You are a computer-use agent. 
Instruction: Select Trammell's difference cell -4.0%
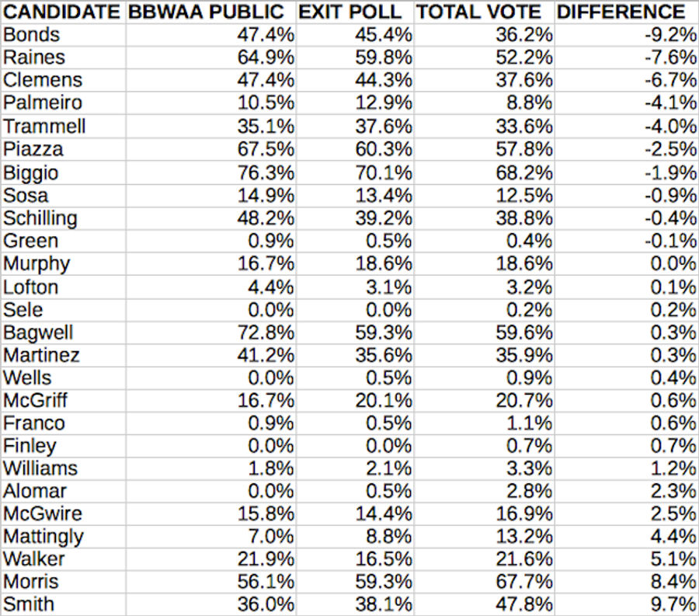coord(626,126)
